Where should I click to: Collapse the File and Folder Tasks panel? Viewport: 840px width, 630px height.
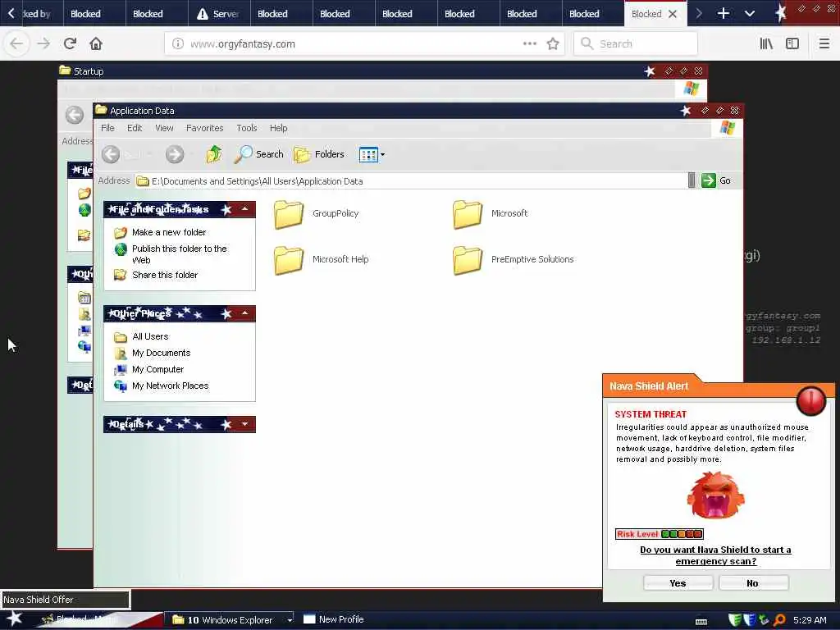point(244,209)
